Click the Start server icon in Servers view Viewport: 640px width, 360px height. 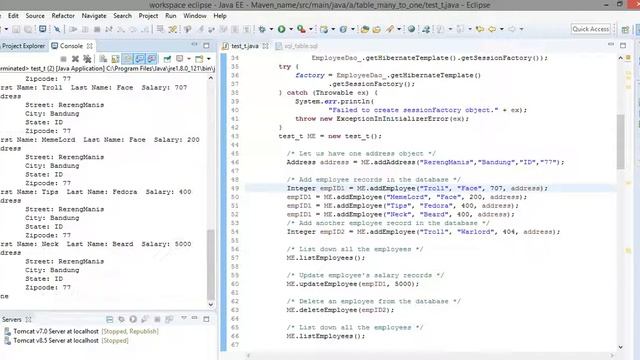tap(133, 319)
